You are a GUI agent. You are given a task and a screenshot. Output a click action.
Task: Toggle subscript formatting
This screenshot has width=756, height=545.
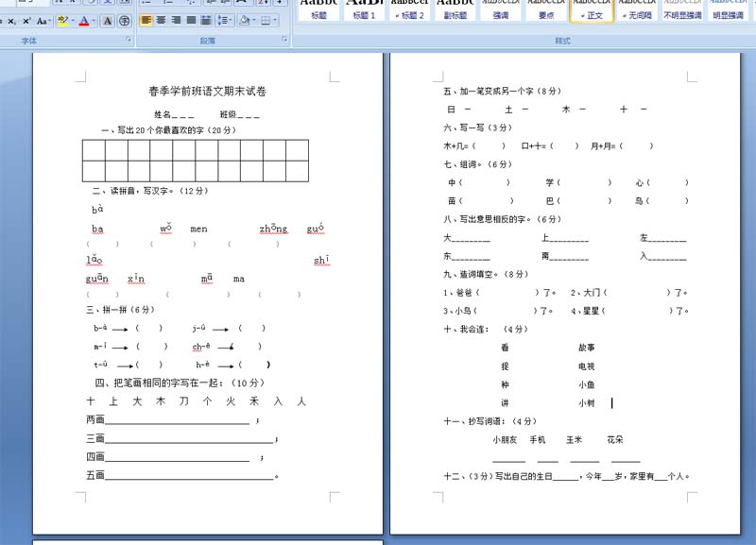(x=11, y=21)
